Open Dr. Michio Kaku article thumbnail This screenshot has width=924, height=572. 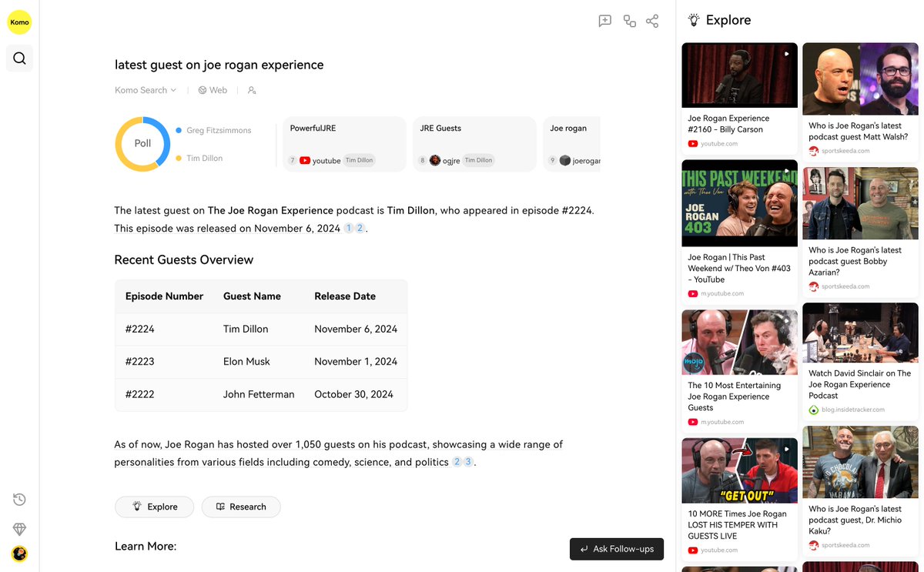(860, 462)
